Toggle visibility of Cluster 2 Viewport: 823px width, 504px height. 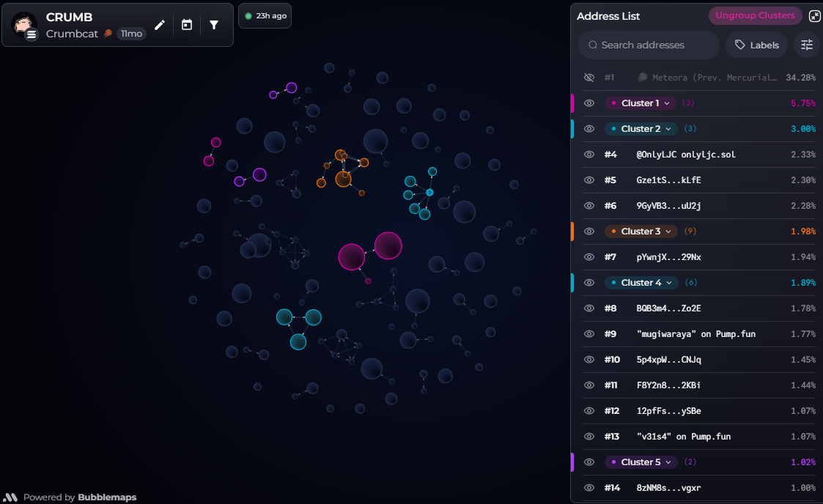(x=589, y=129)
